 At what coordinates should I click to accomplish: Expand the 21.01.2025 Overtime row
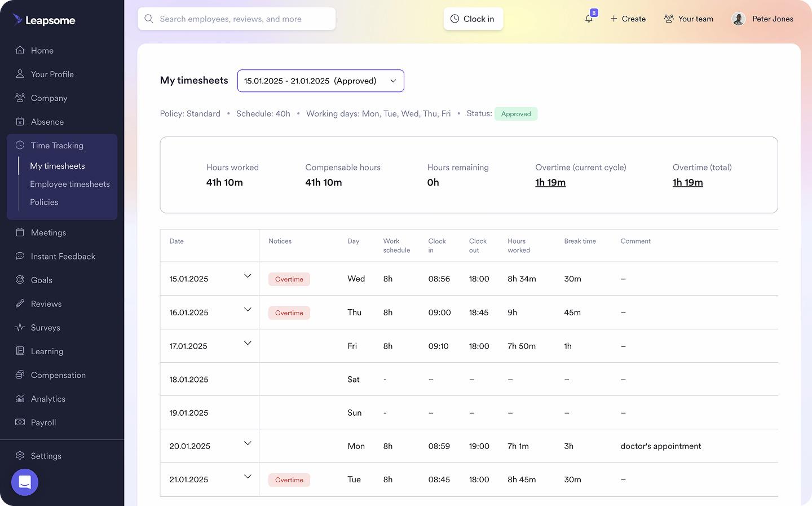(x=248, y=477)
